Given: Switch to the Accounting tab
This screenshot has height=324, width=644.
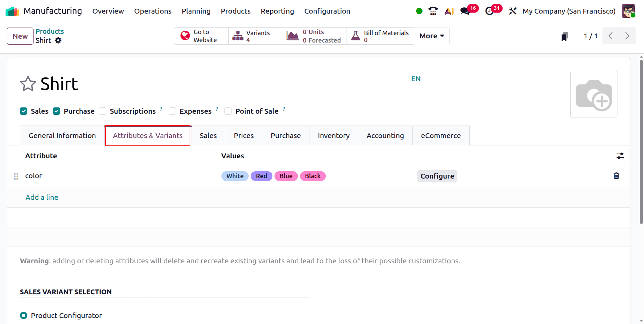Looking at the screenshot, I should [x=385, y=136].
